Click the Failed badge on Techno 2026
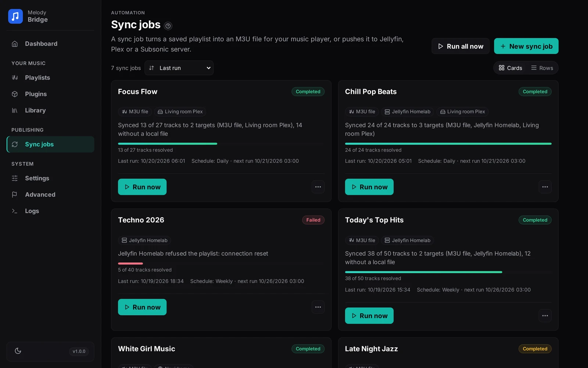This screenshot has width=588, height=368. tap(313, 220)
